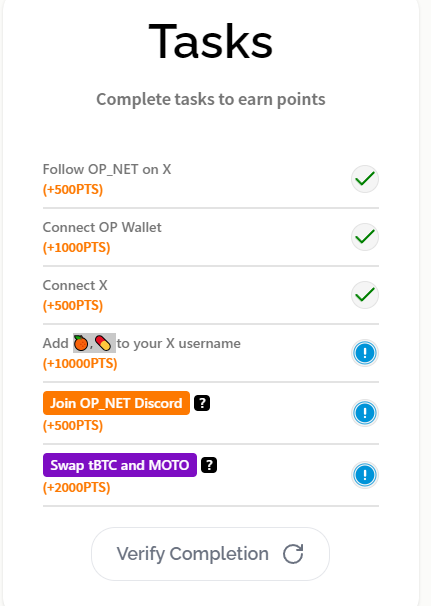Click the green checkmark for Follow OP_NET on X

pyautogui.click(x=365, y=179)
